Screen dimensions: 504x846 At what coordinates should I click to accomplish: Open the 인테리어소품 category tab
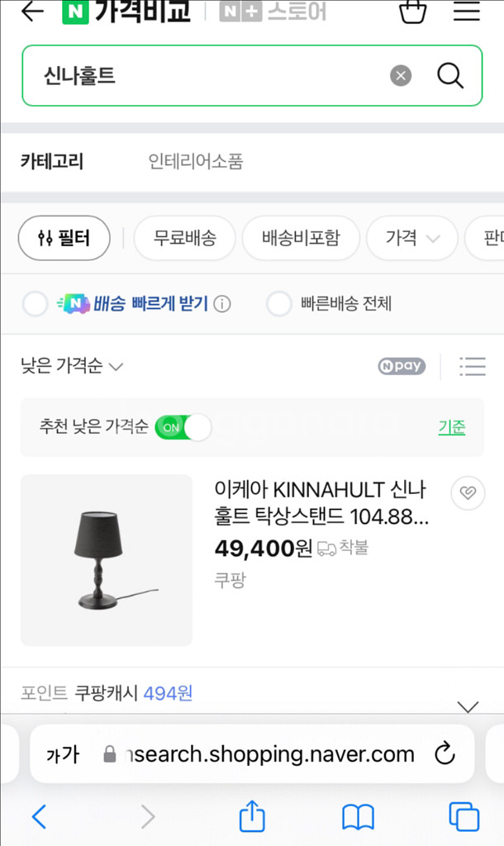click(x=196, y=161)
